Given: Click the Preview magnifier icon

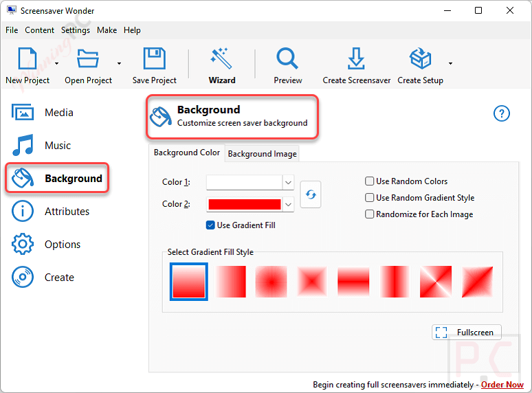Looking at the screenshot, I should (x=287, y=58).
